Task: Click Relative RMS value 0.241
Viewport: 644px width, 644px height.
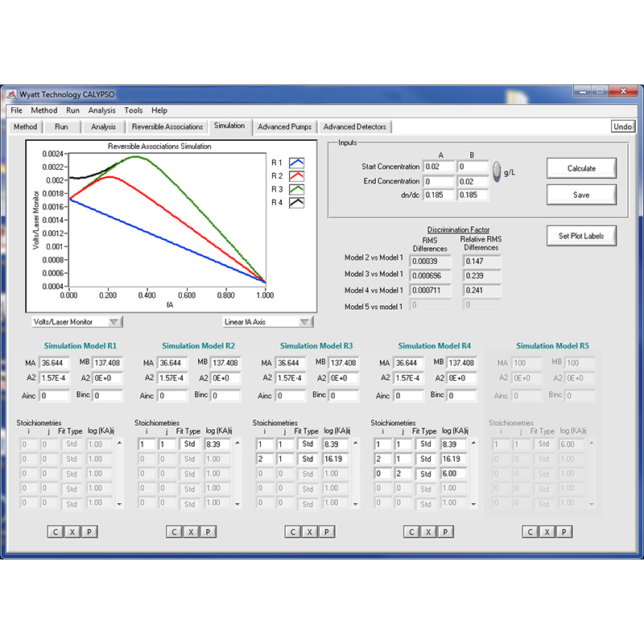Action: point(481,291)
